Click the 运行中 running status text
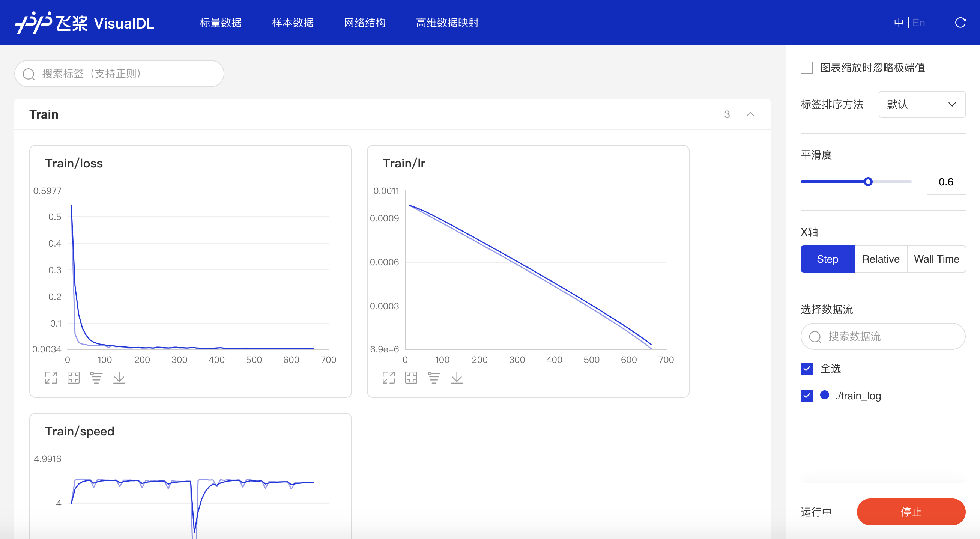Screen dimensions: 980x539 [x=816, y=512]
